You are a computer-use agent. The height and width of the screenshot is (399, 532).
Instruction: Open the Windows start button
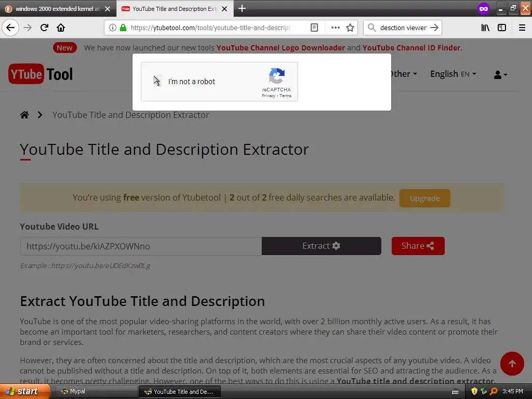coord(24,392)
